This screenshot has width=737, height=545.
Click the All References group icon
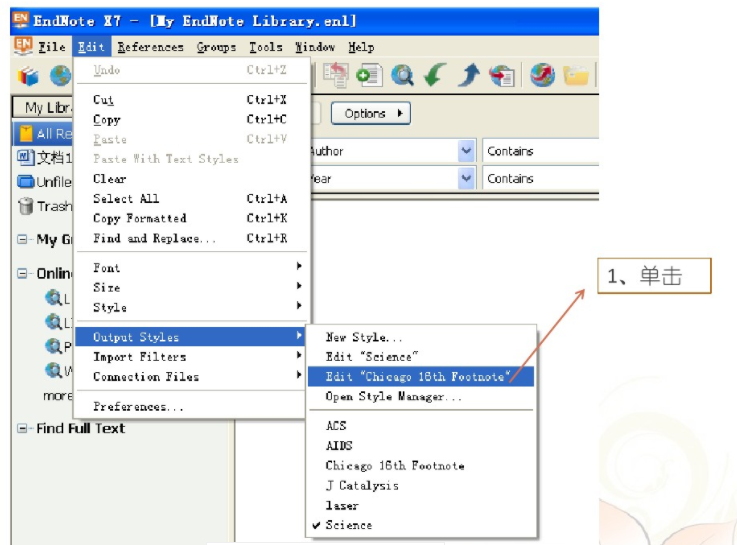pos(26,133)
